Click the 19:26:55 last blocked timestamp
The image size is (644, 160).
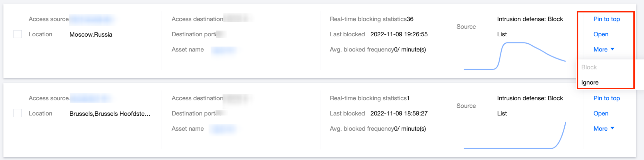pyautogui.click(x=399, y=34)
